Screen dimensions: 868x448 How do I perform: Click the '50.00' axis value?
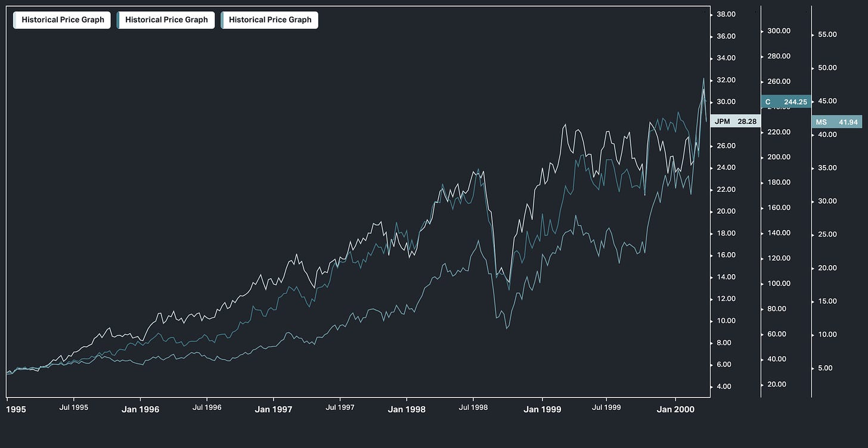827,68
